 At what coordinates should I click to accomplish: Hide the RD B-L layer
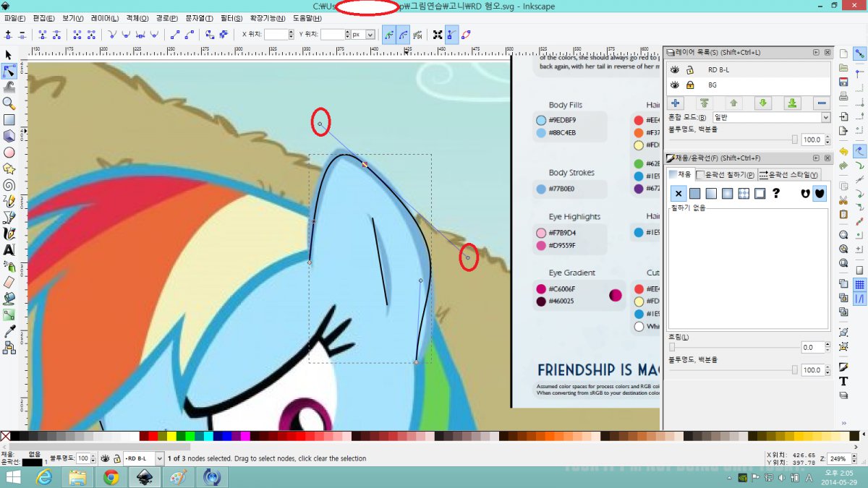click(675, 70)
